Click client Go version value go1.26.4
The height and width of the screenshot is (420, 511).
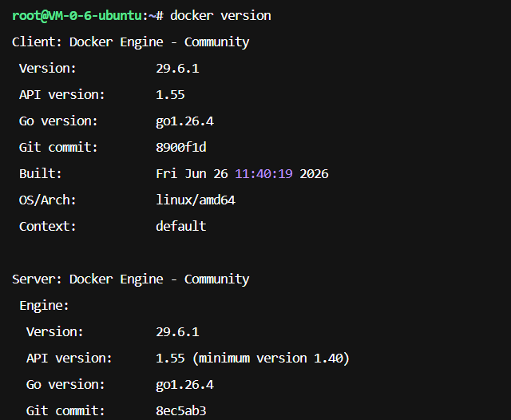pyautogui.click(x=184, y=121)
